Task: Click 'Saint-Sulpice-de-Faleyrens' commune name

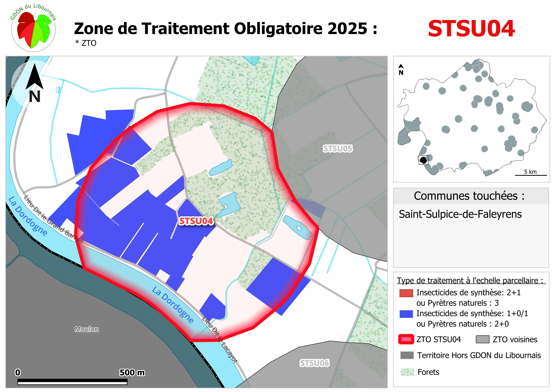Action: 460,214
